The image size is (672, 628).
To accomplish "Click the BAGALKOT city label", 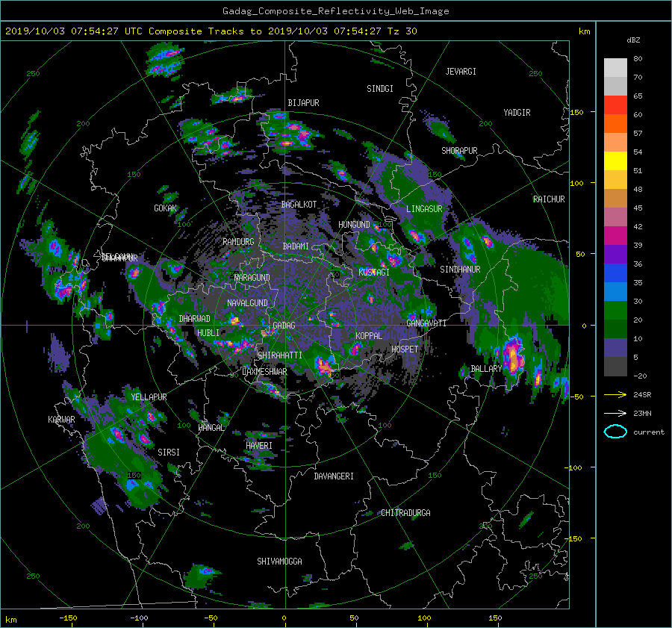I will click(x=299, y=205).
